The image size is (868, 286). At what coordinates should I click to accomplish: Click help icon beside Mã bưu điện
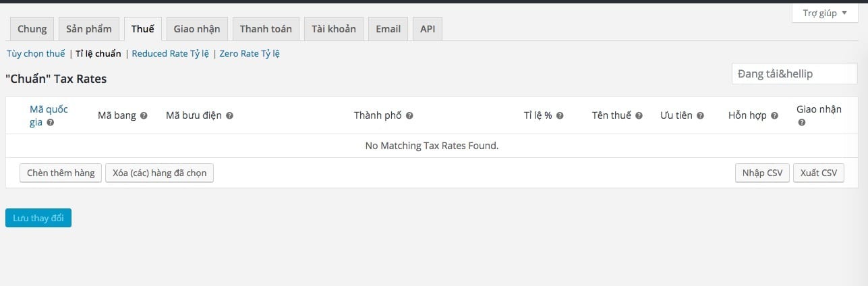[229, 116]
